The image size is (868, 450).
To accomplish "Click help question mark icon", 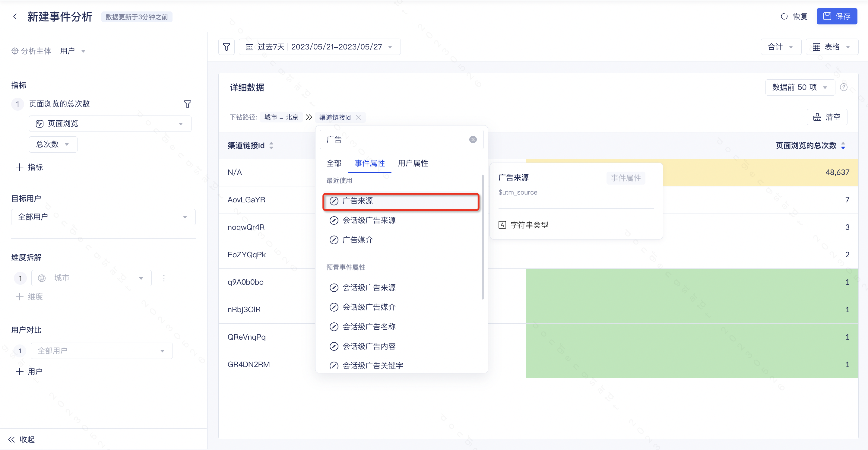I will click(844, 87).
